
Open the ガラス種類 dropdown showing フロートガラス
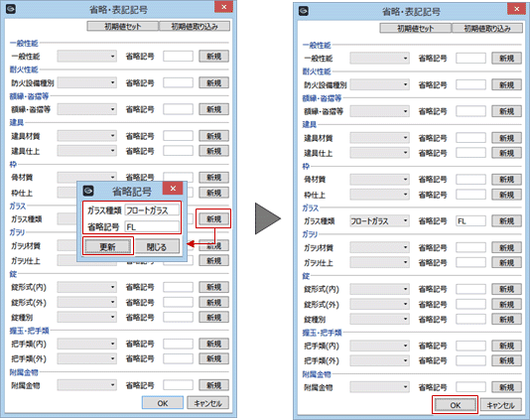coord(379,221)
